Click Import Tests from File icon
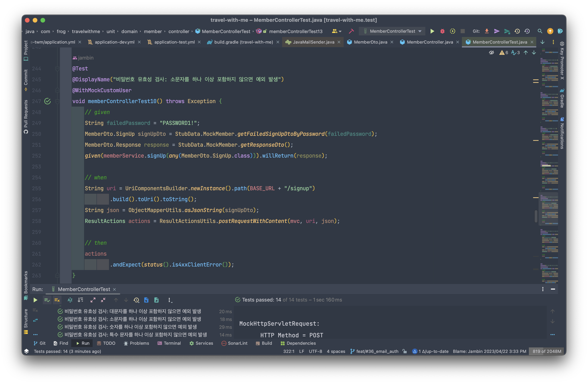This screenshot has height=384, width=588. point(146,300)
